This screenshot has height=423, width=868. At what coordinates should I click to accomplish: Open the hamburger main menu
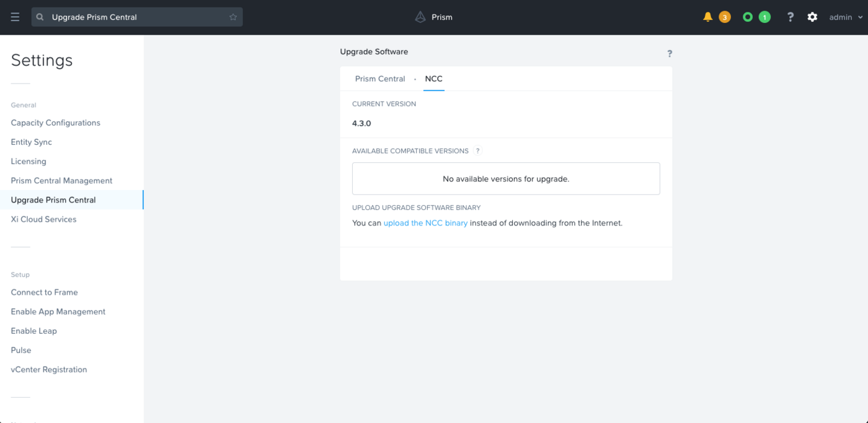tap(15, 17)
